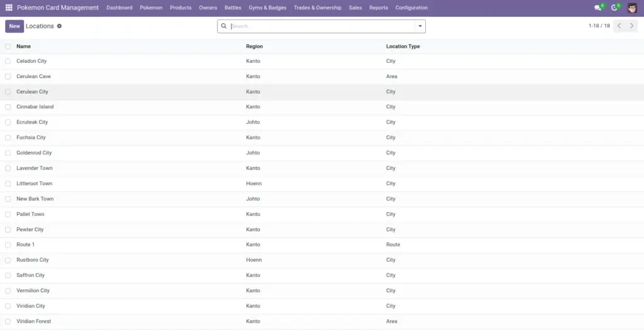Open the Viridian Forest location record
The height and width of the screenshot is (330, 644).
pyautogui.click(x=34, y=321)
